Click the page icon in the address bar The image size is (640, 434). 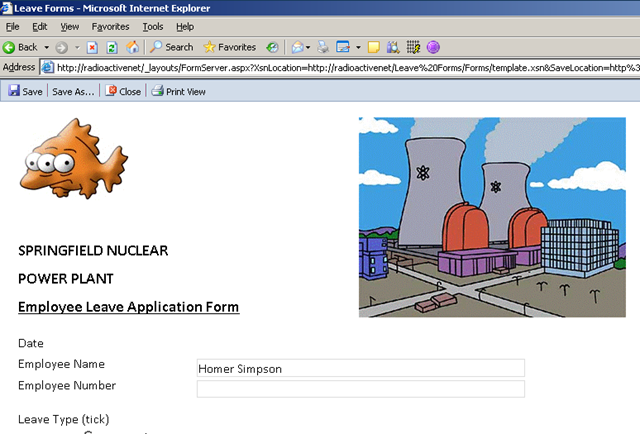coord(48,67)
